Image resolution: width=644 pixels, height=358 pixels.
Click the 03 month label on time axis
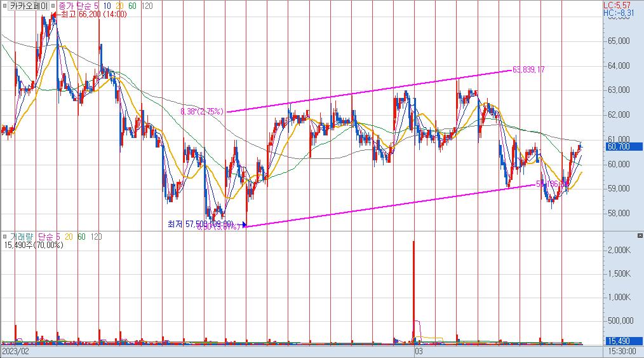pyautogui.click(x=419, y=352)
